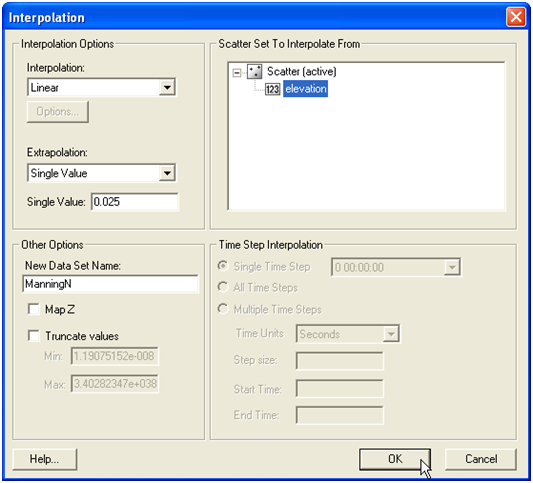Viewport: 533px width, 483px height.
Task: Open Help for interpolation
Action: click(45, 459)
